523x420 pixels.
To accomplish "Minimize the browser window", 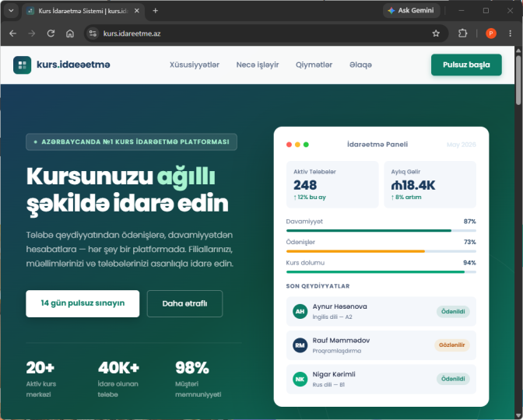I will [462, 11].
